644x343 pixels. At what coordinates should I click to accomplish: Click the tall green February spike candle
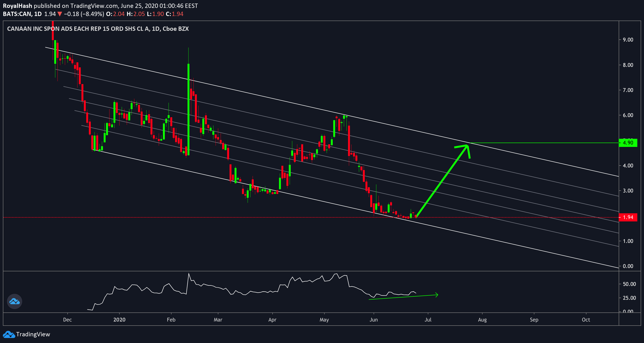(188, 109)
